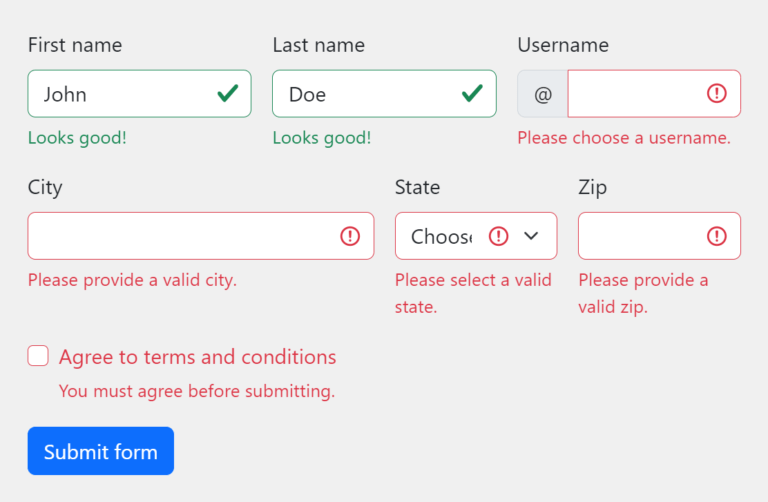This screenshot has height=502, width=768.
Task: Click the red error icon in Username field
Action: pos(717,94)
